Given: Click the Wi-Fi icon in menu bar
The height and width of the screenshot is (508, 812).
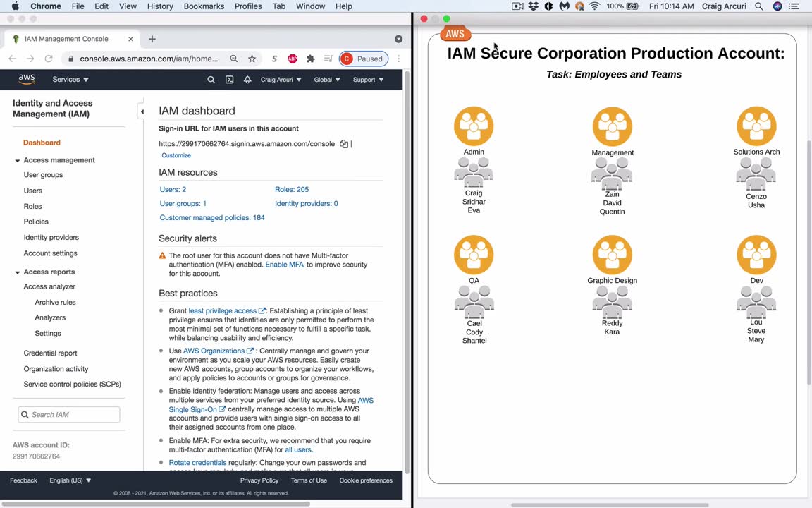Looking at the screenshot, I should (x=594, y=6).
